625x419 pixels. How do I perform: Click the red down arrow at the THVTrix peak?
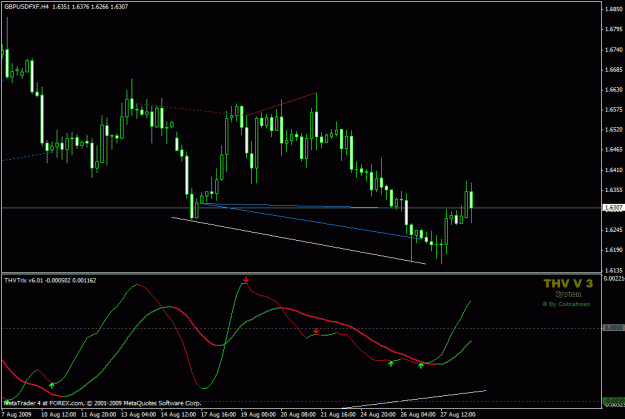pos(246,279)
